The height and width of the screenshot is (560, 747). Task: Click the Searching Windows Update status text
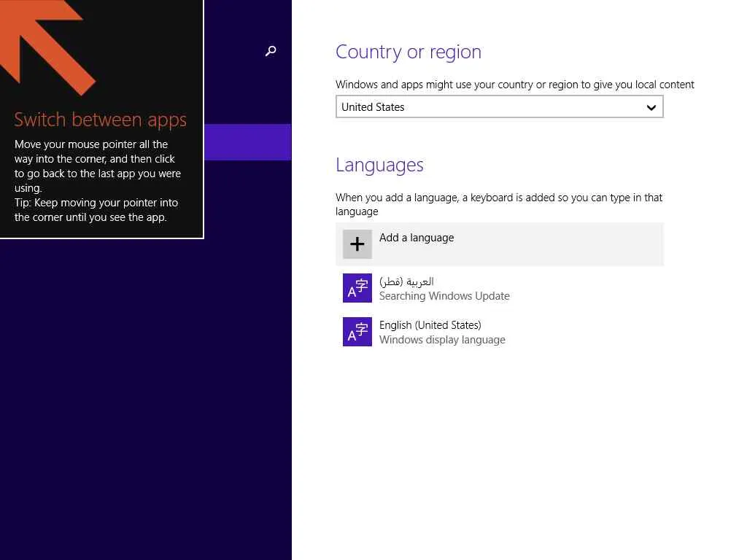tap(444, 296)
